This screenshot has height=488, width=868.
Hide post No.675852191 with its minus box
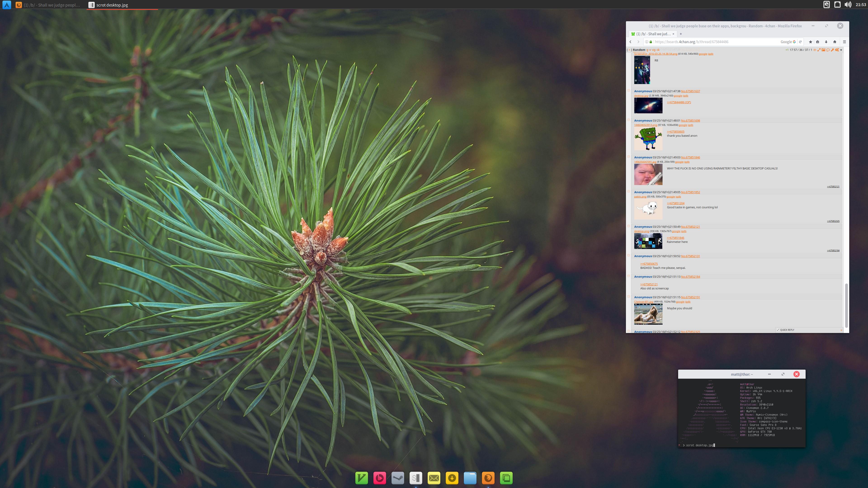(x=628, y=297)
